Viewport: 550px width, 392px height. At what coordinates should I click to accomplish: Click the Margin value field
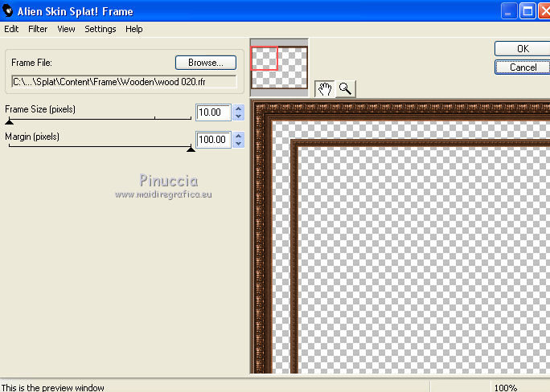[x=213, y=140]
